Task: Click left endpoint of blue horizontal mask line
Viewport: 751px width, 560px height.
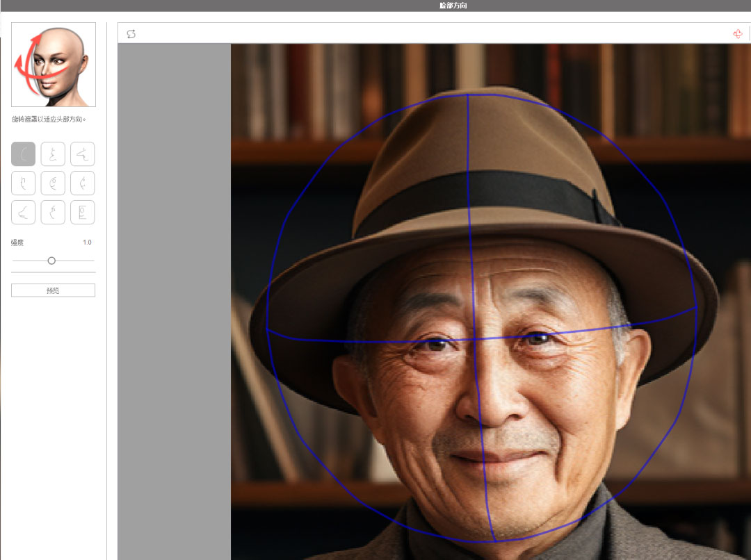Action: [x=268, y=330]
